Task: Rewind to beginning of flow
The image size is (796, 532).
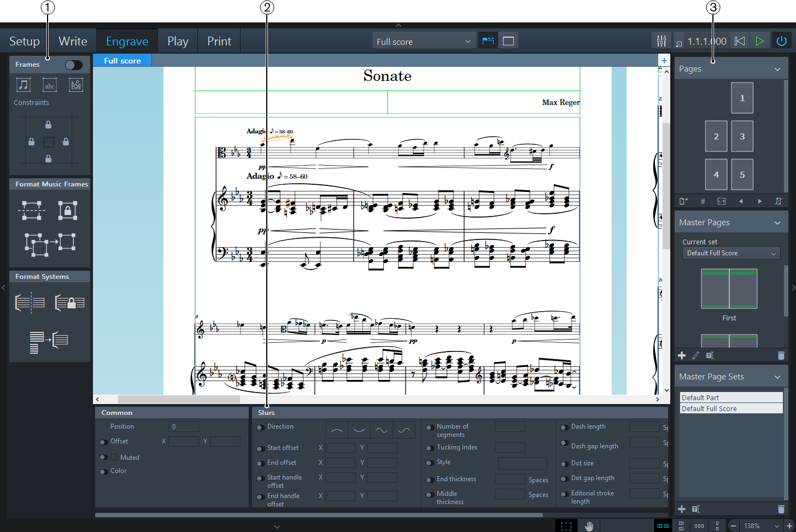Action: pyautogui.click(x=740, y=41)
